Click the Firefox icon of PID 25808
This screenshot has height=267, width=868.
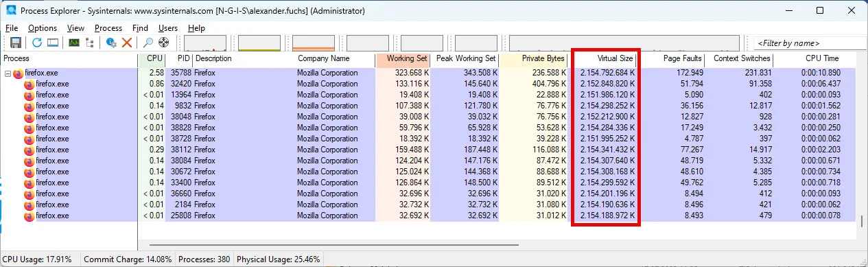[x=29, y=216]
